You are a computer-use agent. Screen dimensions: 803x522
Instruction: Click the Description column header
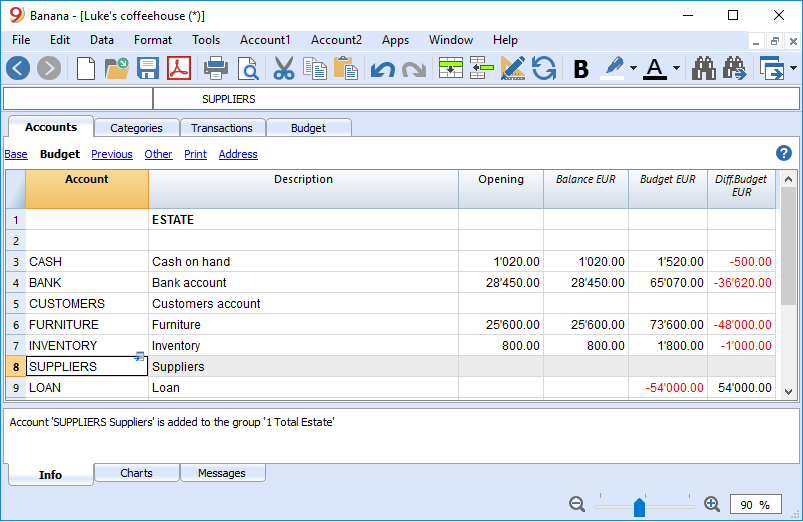[303, 189]
